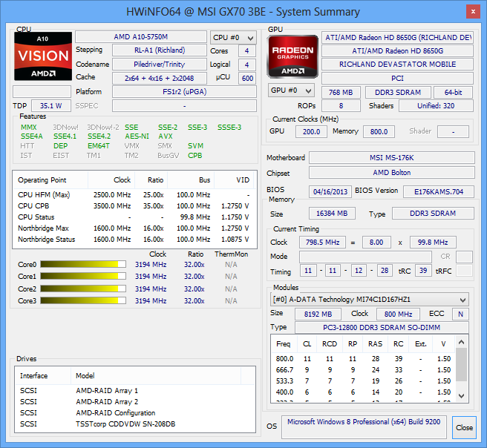The width and height of the screenshot is (487, 448).
Task: Click the GPU Memory clock value 800.0
Action: [x=379, y=131]
